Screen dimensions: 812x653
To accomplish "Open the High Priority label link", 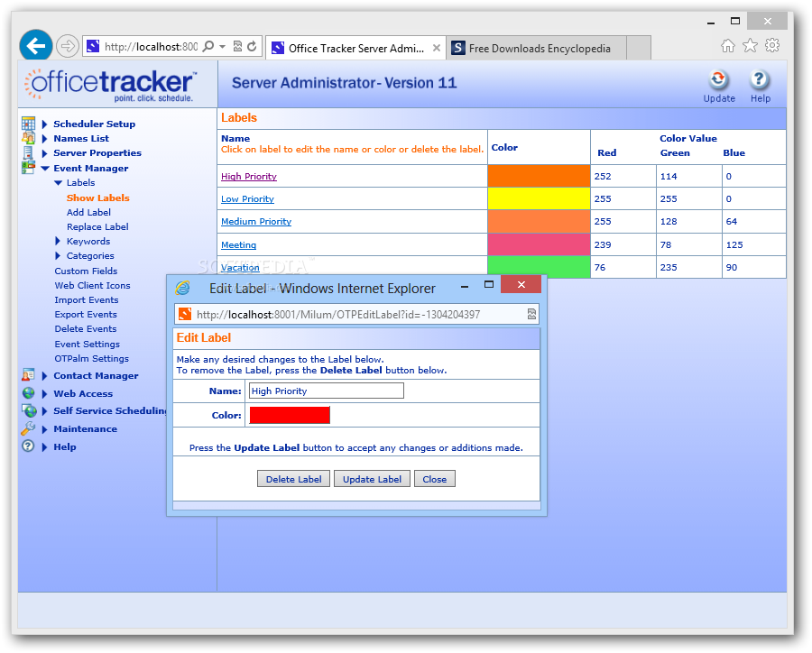I will (x=249, y=176).
